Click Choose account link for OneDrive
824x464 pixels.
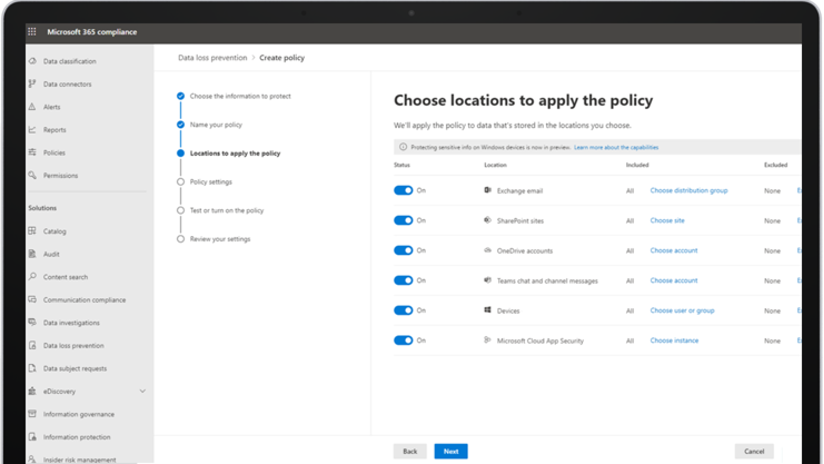674,250
